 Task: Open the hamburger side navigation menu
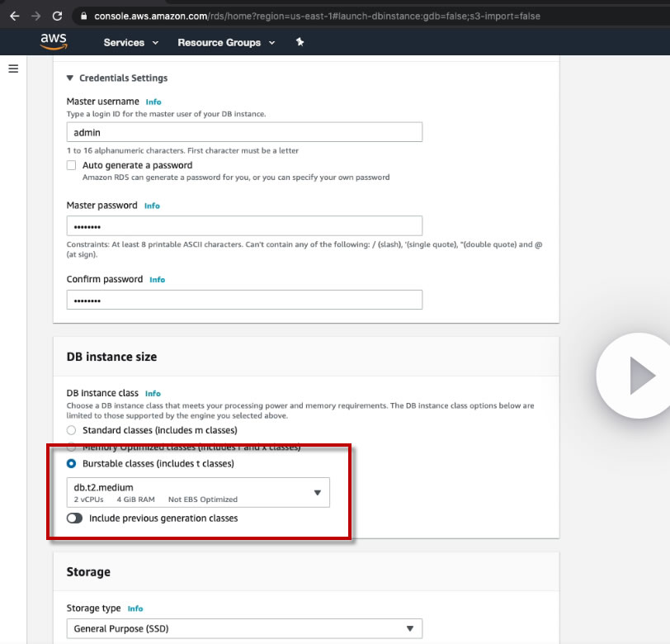pos(13,69)
